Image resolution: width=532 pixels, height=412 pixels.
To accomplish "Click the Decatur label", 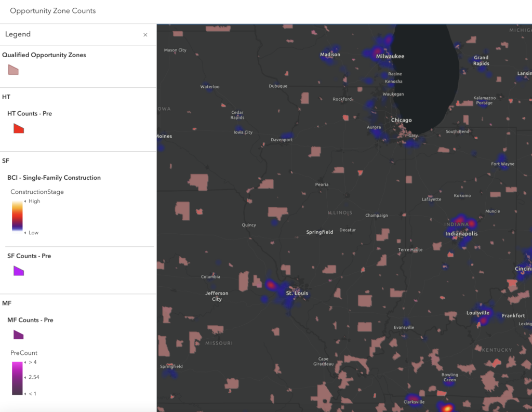I will coord(348,230).
